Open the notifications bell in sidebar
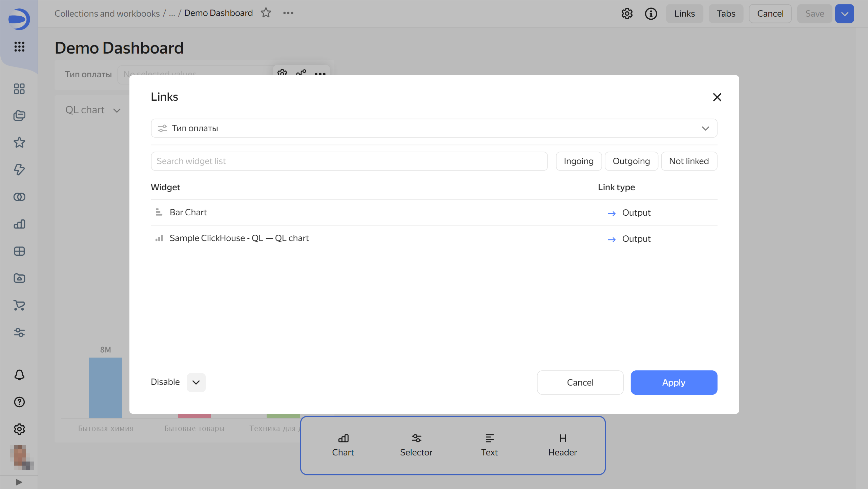The height and width of the screenshot is (489, 868). [x=19, y=375]
